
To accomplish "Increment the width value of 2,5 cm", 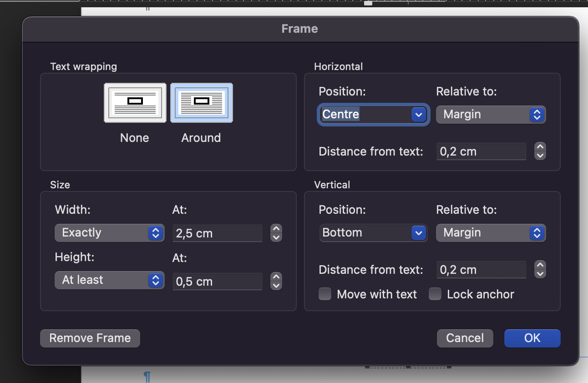I will [x=275, y=229].
